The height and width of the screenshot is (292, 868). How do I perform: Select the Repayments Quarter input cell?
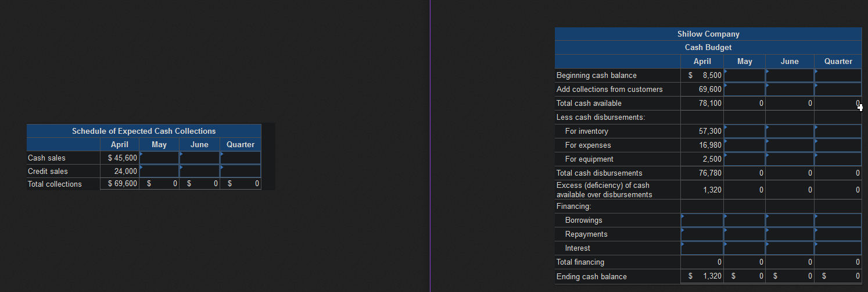pos(838,234)
